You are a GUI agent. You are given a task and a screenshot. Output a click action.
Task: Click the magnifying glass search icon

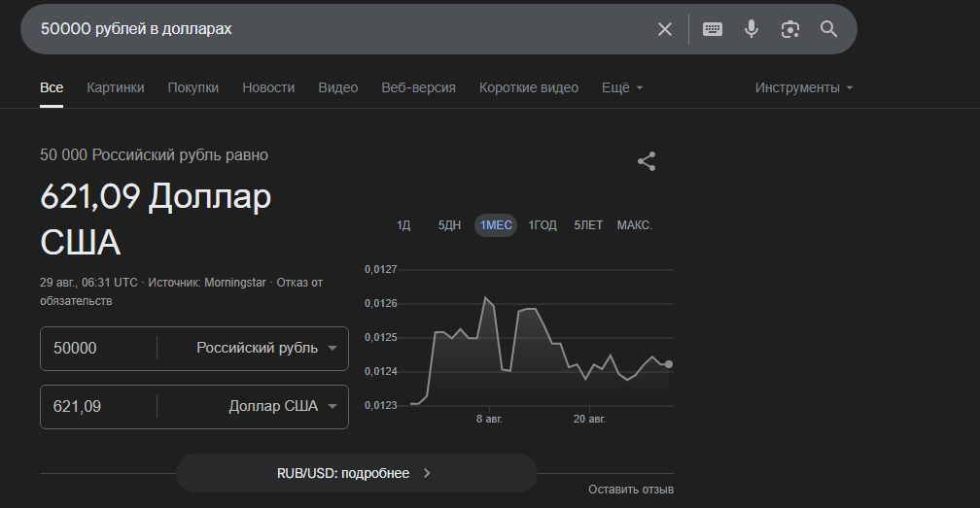pos(828,29)
